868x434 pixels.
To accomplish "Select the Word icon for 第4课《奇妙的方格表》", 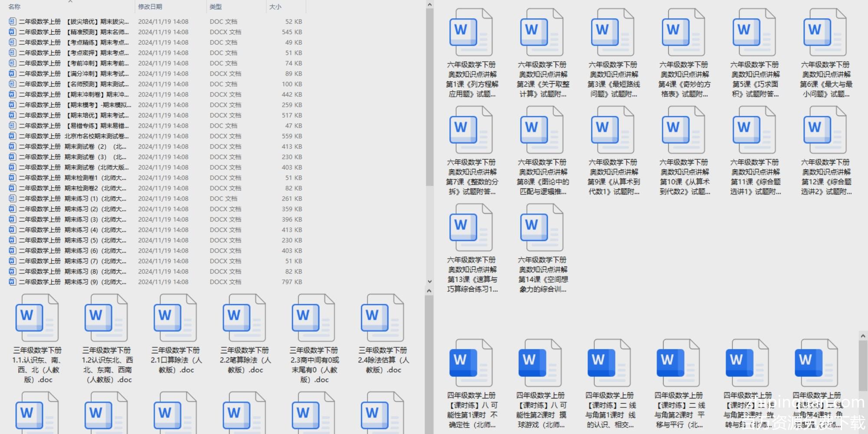I will tap(683, 33).
